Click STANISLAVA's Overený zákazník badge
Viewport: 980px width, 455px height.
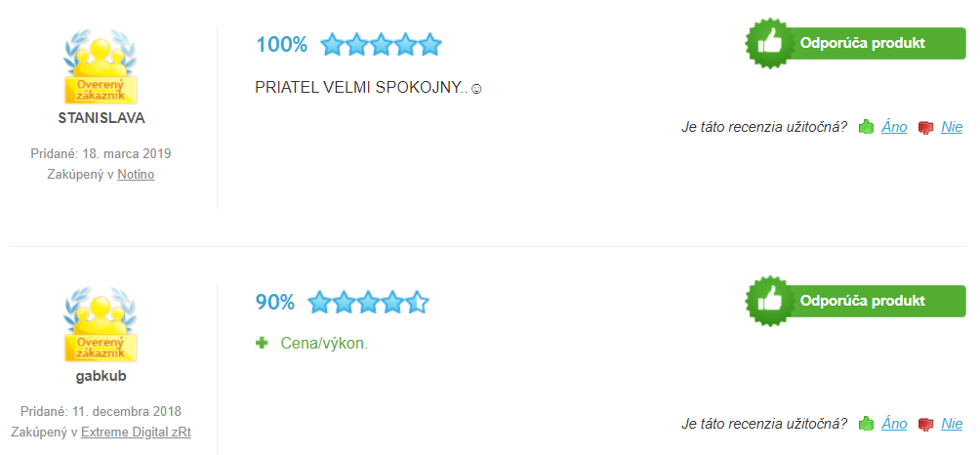[101, 66]
